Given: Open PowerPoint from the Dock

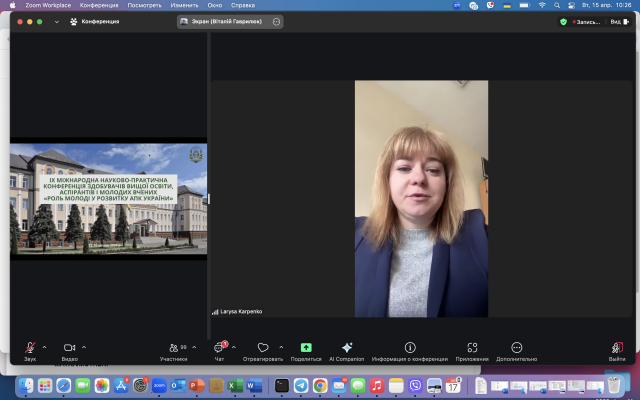Looking at the screenshot, I should point(197,385).
